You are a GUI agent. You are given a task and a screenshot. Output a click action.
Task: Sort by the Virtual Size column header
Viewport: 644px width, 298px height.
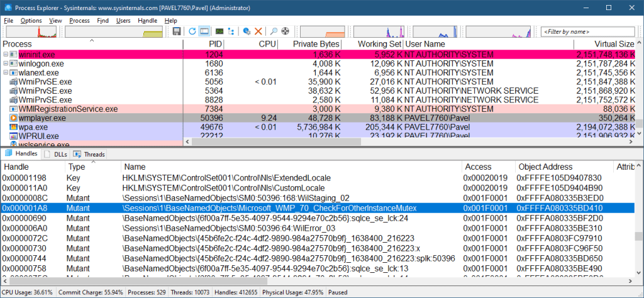pyautogui.click(x=606, y=44)
